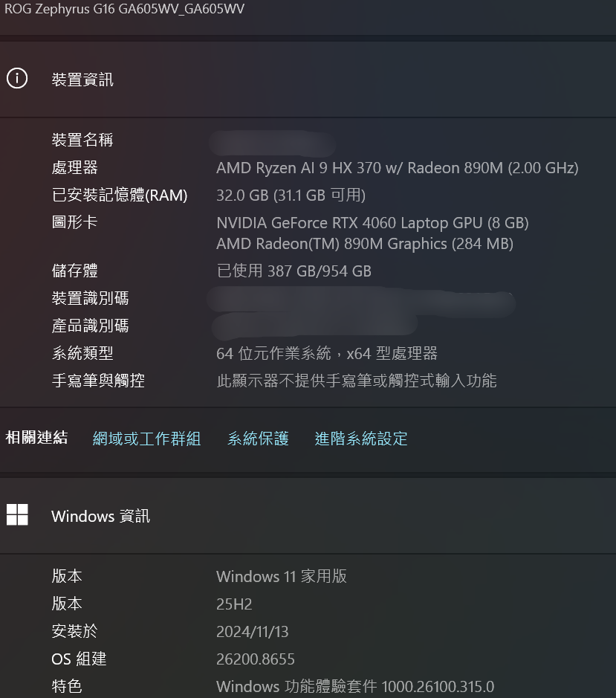Click the 手寫筆與觸控 pen and touch description
Screen dimensions: 616x698
(x=357, y=381)
